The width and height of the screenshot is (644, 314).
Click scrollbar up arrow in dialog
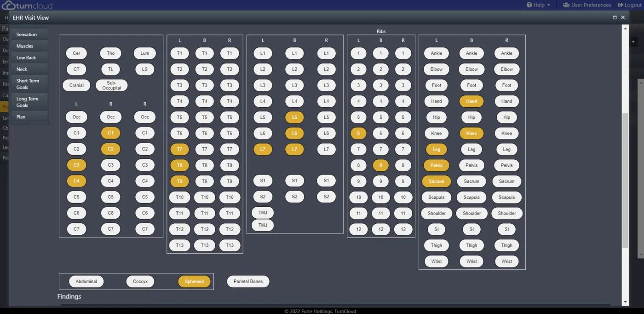point(625,28)
